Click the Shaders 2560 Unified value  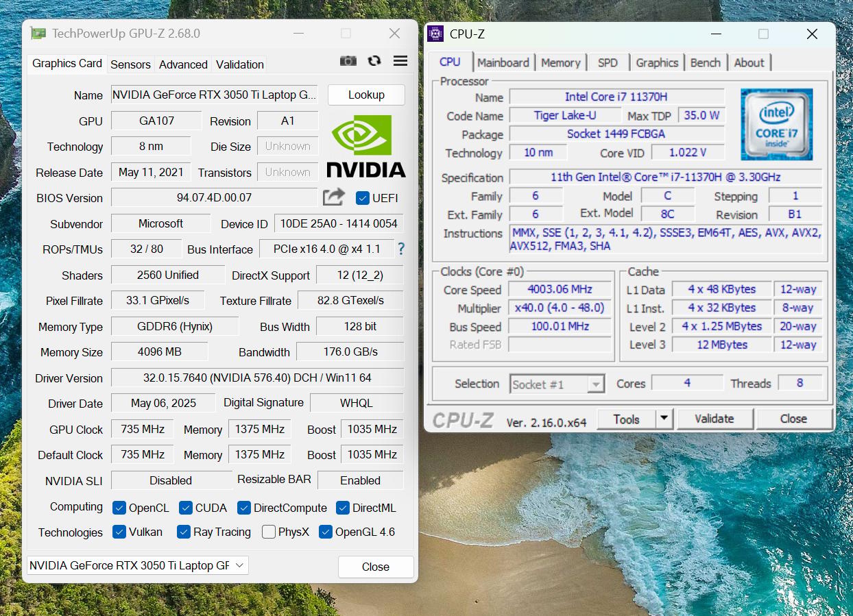168,275
